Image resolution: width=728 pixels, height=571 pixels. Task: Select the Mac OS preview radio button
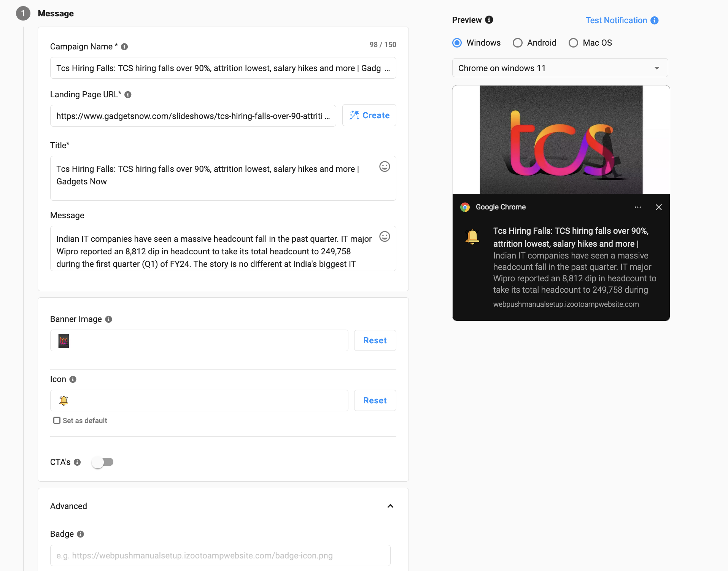pos(573,43)
